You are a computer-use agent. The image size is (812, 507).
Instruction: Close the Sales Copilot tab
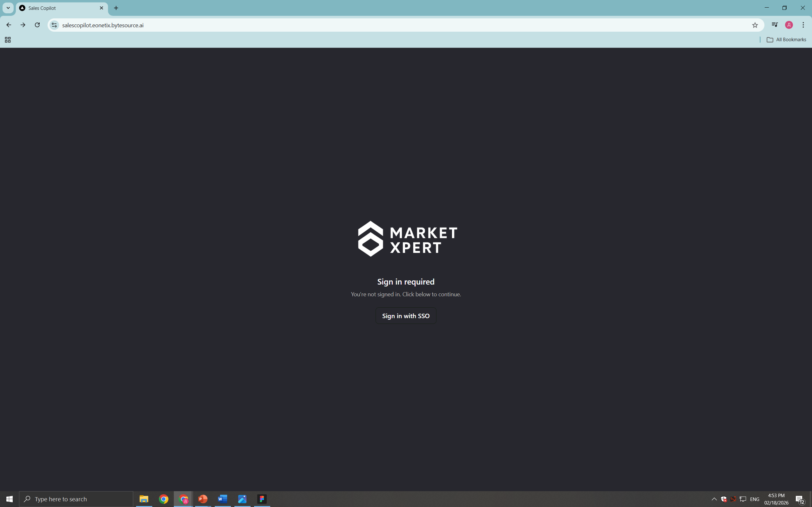101,8
